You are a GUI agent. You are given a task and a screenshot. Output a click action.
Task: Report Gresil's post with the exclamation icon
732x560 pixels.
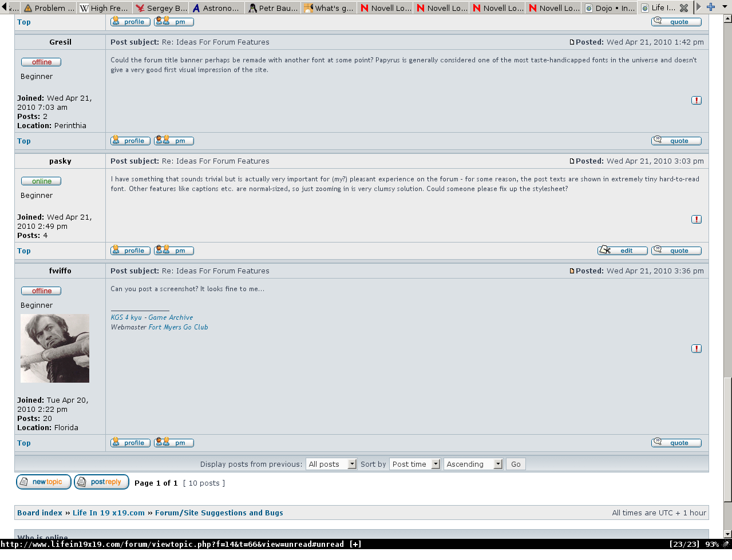point(696,100)
